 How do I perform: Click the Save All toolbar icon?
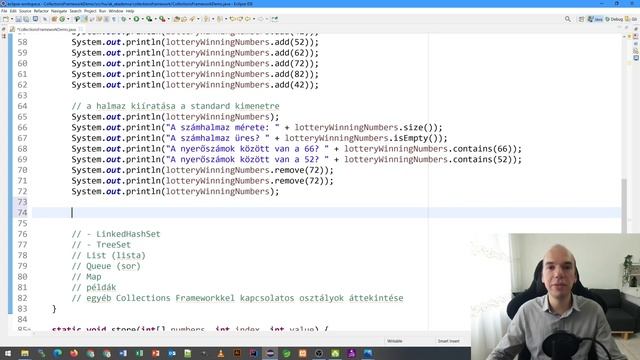(x=26, y=19)
